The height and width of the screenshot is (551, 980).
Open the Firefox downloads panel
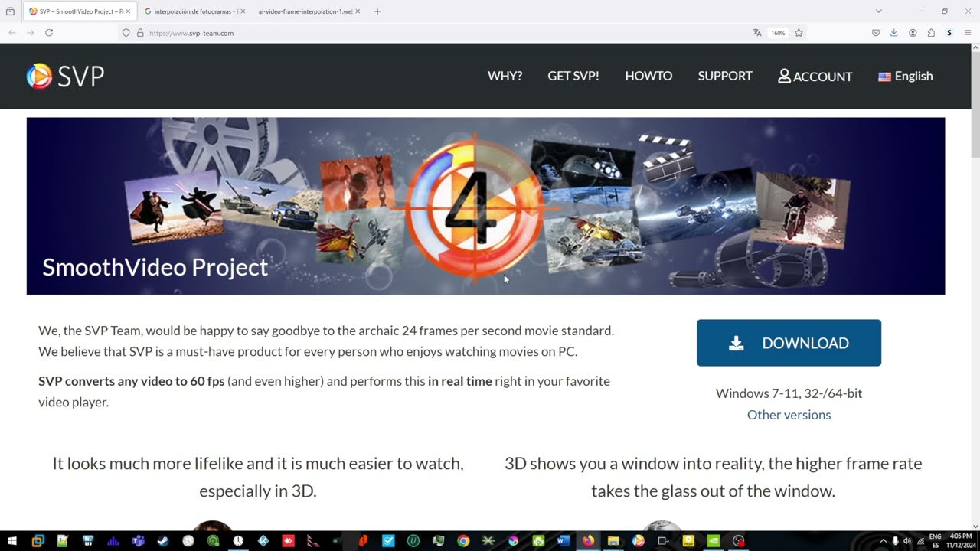(893, 33)
